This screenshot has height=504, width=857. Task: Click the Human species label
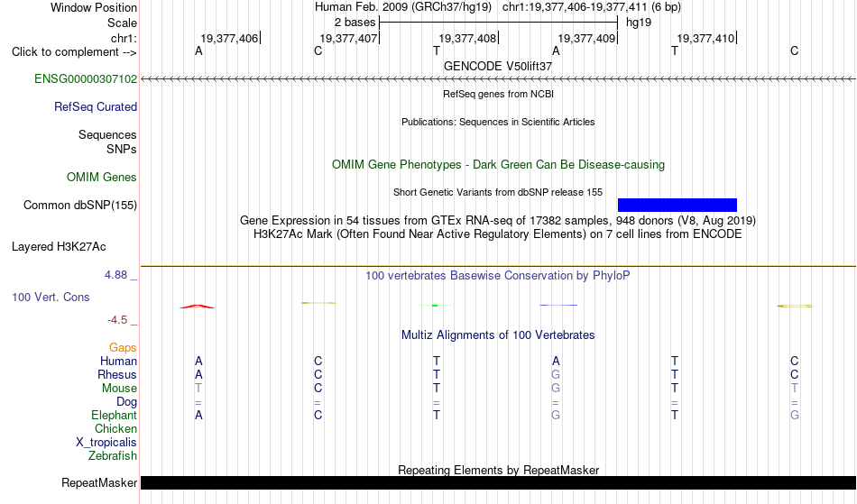(118, 361)
